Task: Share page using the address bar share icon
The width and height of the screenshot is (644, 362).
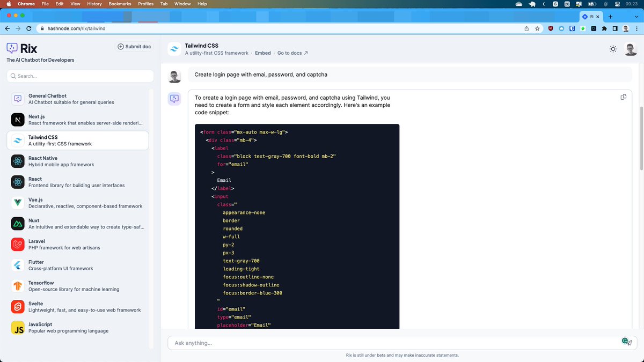Action: click(x=526, y=28)
